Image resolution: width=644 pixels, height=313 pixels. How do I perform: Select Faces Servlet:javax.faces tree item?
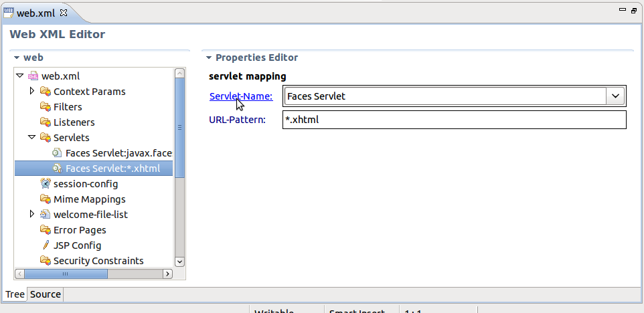click(118, 153)
